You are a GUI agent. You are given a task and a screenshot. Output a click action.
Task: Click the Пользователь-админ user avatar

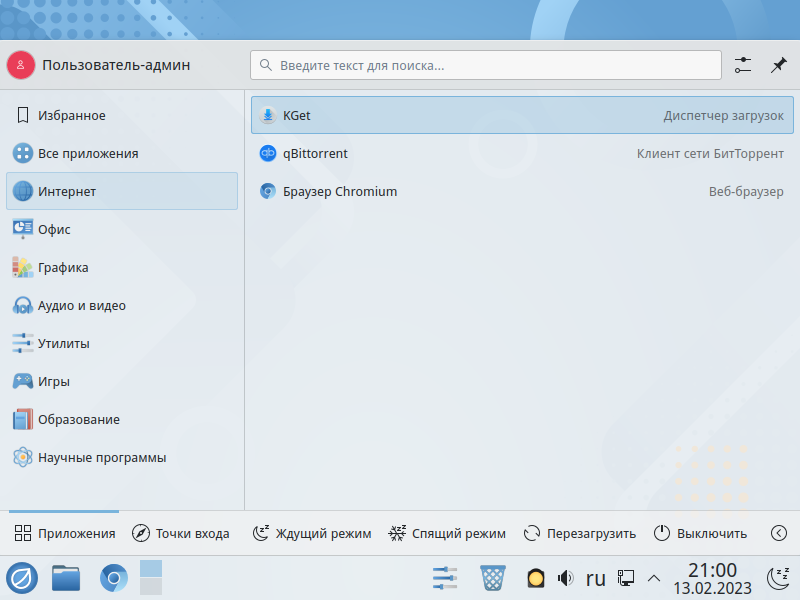[21, 65]
